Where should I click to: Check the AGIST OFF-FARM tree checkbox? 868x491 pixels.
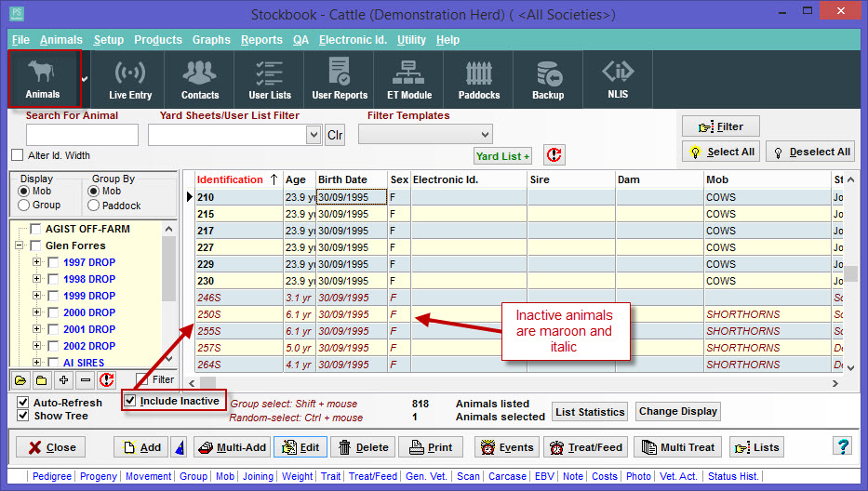pos(35,229)
